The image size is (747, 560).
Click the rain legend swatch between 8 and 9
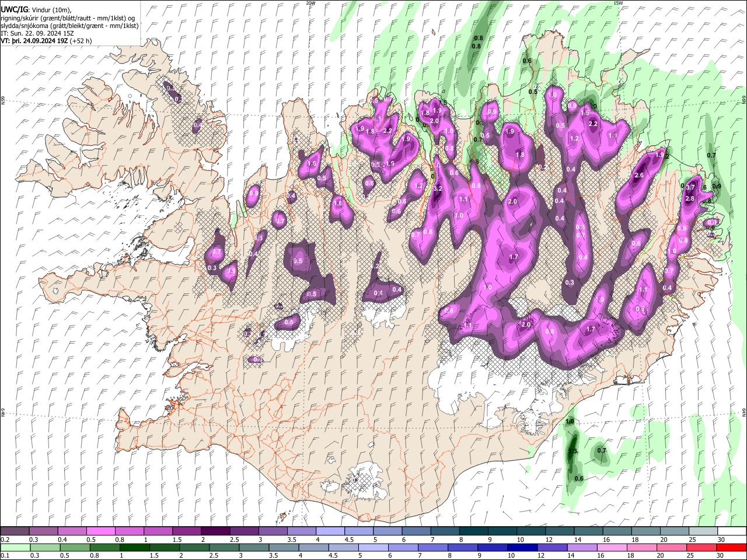tap(462, 547)
